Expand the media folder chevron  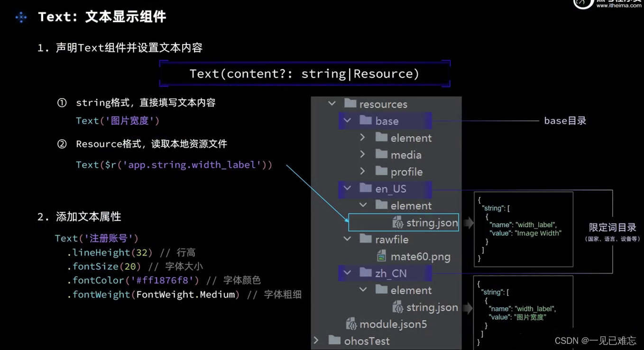click(x=363, y=154)
